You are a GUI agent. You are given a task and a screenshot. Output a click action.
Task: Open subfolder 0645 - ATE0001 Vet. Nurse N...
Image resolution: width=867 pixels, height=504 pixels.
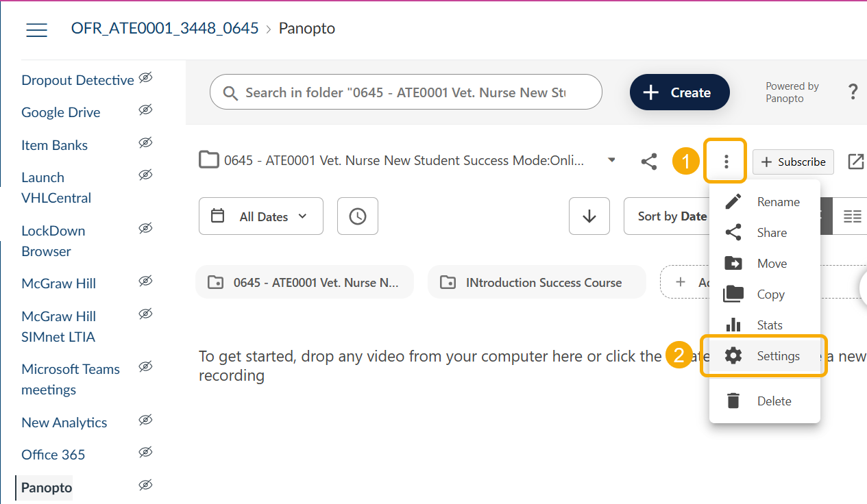pyautogui.click(x=304, y=282)
